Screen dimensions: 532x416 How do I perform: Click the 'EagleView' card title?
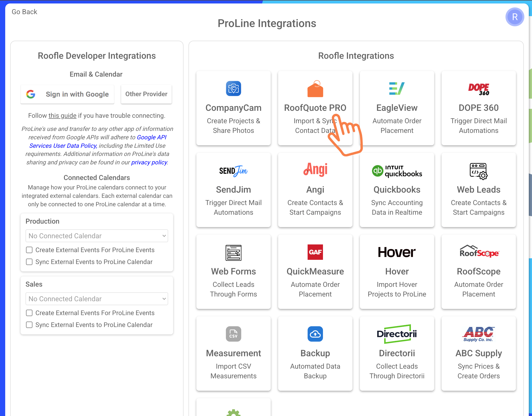tap(397, 108)
